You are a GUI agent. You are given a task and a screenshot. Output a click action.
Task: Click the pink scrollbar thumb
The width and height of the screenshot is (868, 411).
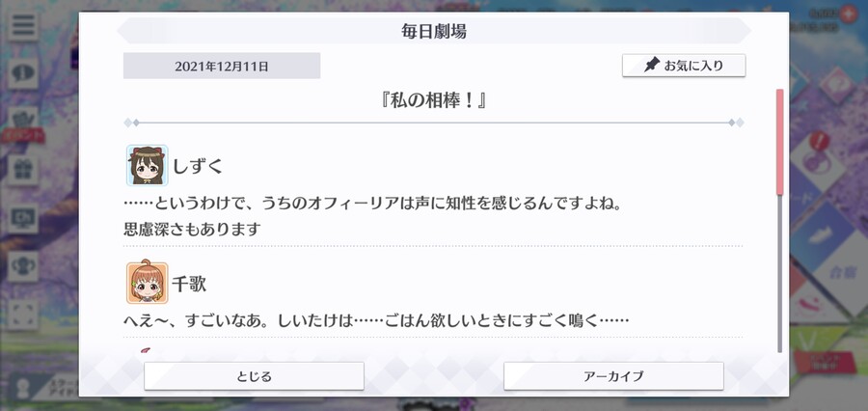[780, 142]
